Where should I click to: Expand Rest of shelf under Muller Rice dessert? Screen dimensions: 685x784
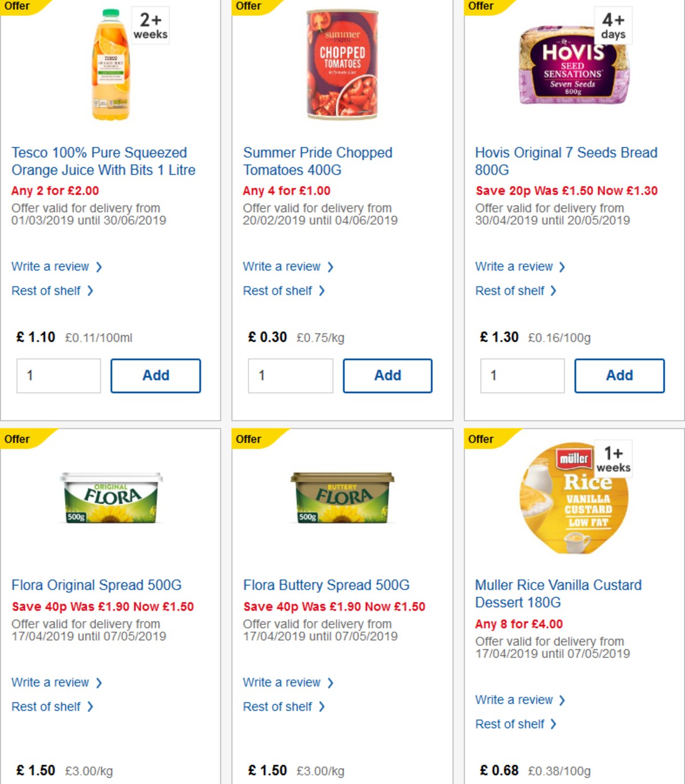coord(511,724)
